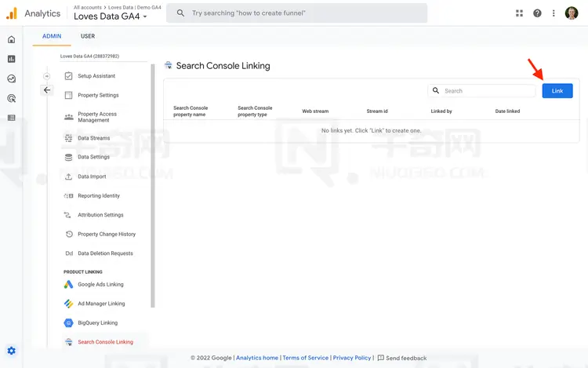Click the Date linked column header
This screenshot has height=368, width=588.
(x=507, y=111)
